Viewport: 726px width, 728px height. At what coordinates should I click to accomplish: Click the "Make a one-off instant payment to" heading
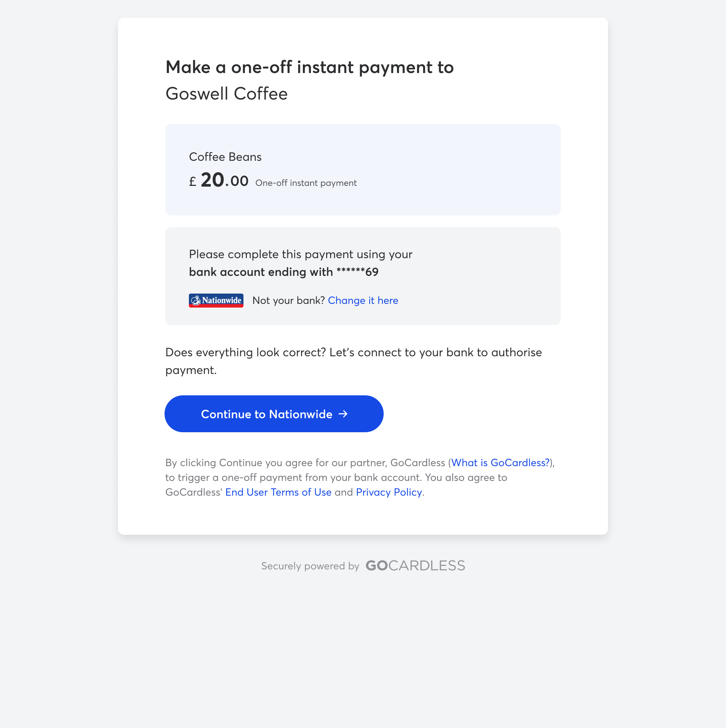click(x=310, y=67)
